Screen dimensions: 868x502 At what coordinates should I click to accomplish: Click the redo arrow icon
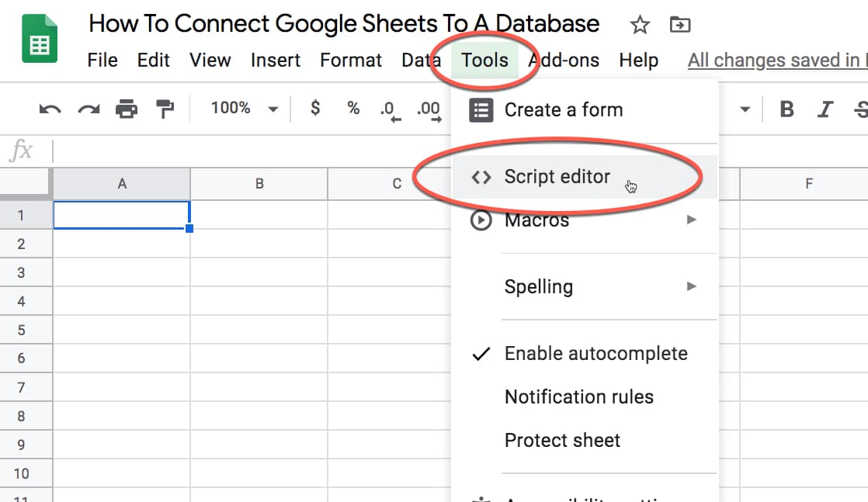click(88, 109)
